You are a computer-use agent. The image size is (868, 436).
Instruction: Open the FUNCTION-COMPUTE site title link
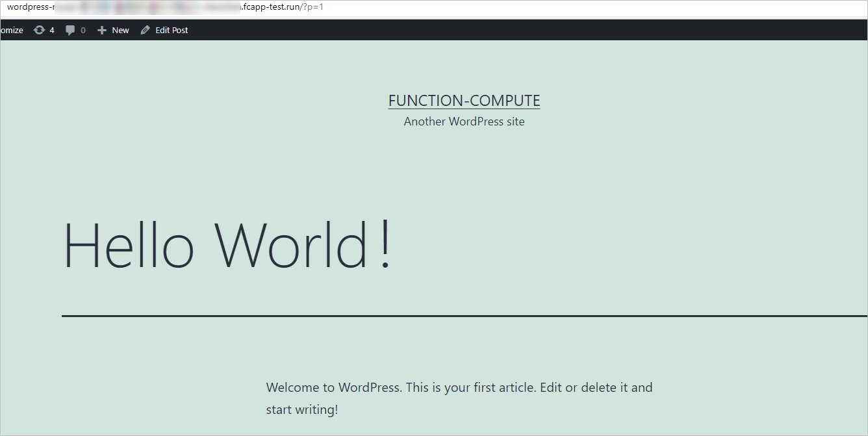click(464, 101)
